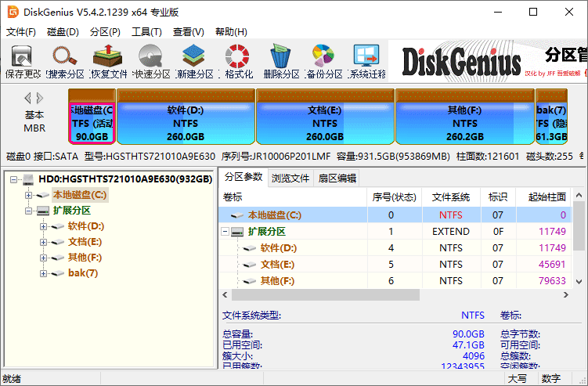Select bak(7) in the left tree
This screenshot has width=588, height=386.
(x=83, y=273)
